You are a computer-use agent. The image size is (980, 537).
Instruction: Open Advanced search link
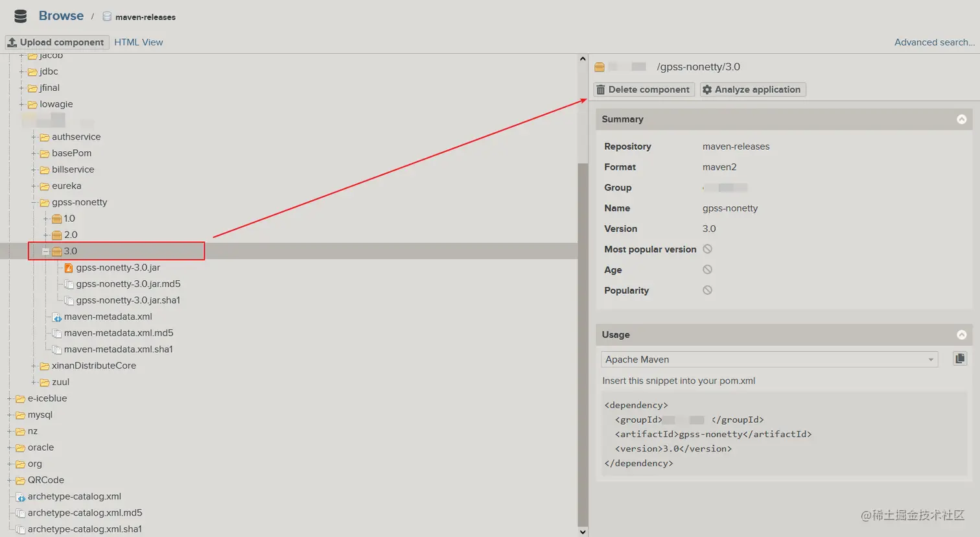coord(935,42)
